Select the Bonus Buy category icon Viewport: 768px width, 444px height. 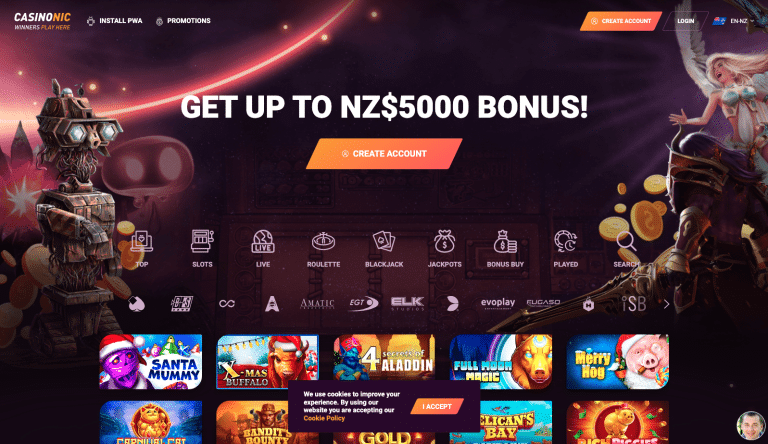click(505, 248)
